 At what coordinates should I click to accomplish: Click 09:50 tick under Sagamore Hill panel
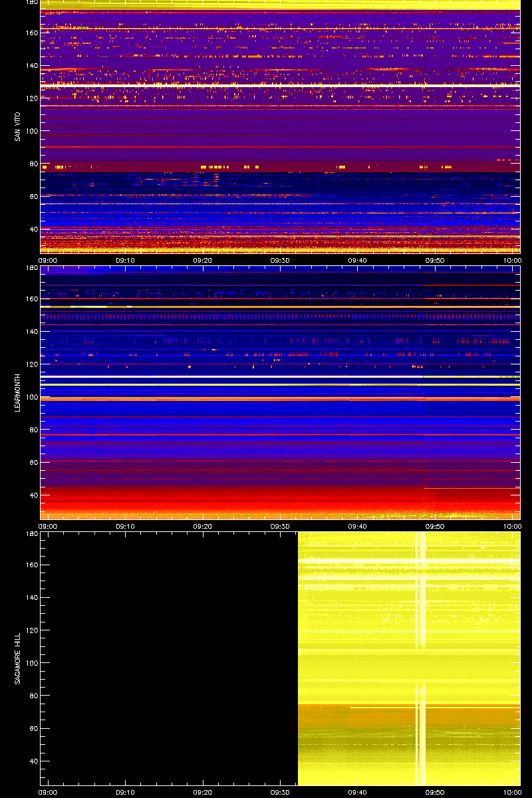point(435,793)
